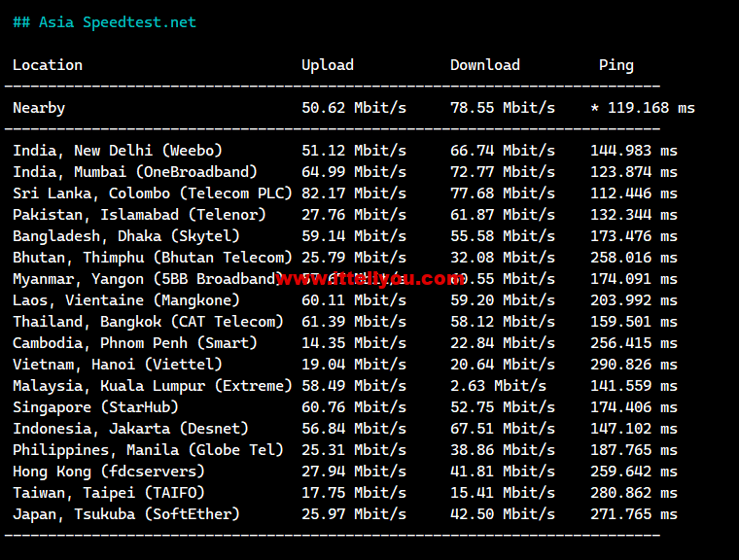Image resolution: width=739 pixels, height=560 pixels.
Task: Click the Upload column header
Action: [x=328, y=65]
